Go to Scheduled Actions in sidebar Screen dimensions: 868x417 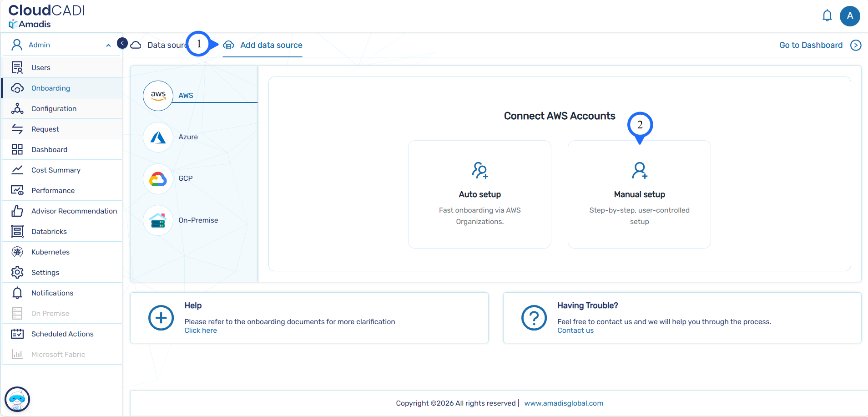62,334
